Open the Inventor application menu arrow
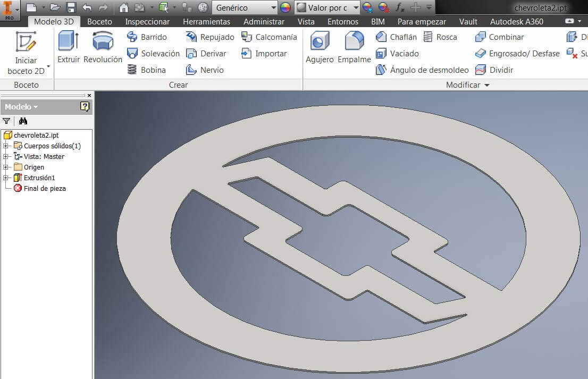Image resolution: width=588 pixels, height=379 pixels. click(x=17, y=10)
